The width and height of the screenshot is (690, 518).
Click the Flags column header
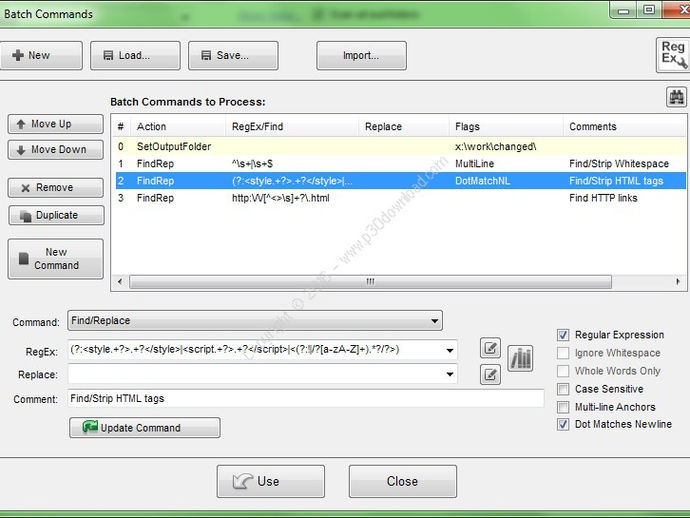[506, 127]
